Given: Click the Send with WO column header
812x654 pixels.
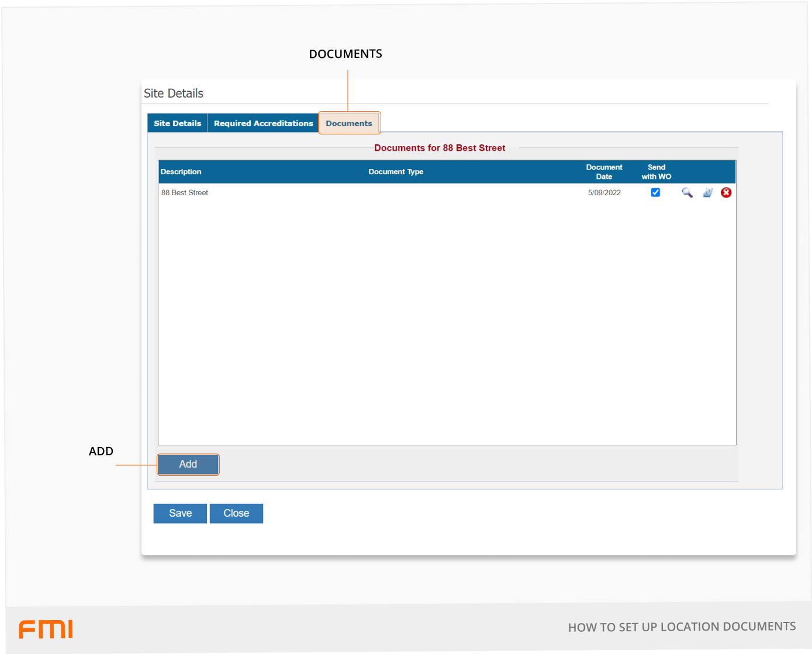Looking at the screenshot, I should (x=656, y=172).
